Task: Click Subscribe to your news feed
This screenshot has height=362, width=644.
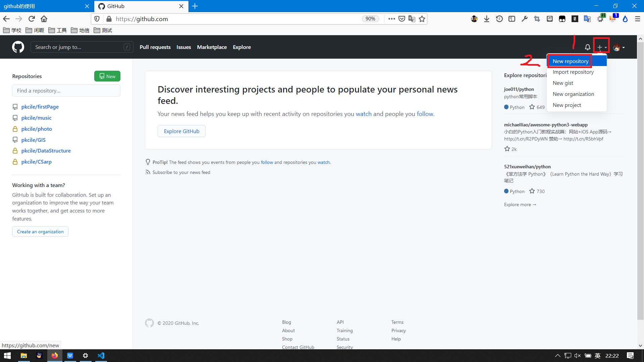Action: click(181, 172)
